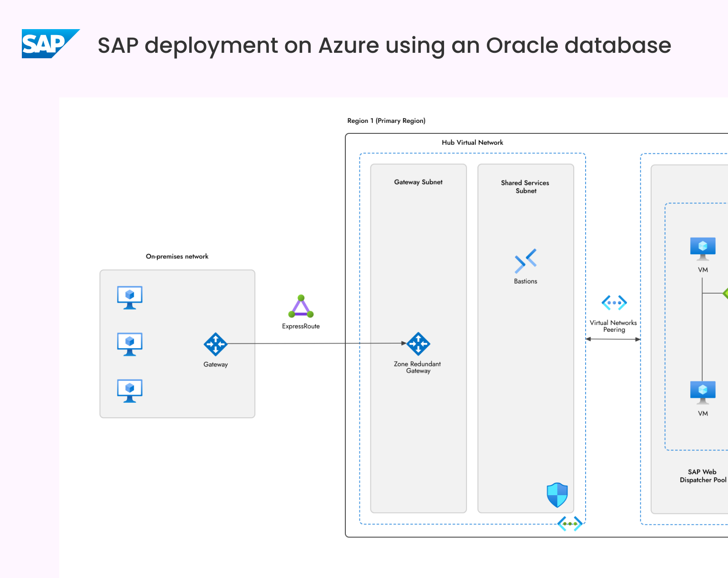
Task: Select the lower VM icon
Action: pyautogui.click(x=703, y=393)
